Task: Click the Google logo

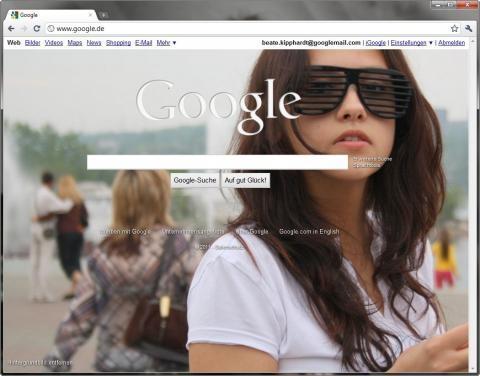Action: pos(219,107)
